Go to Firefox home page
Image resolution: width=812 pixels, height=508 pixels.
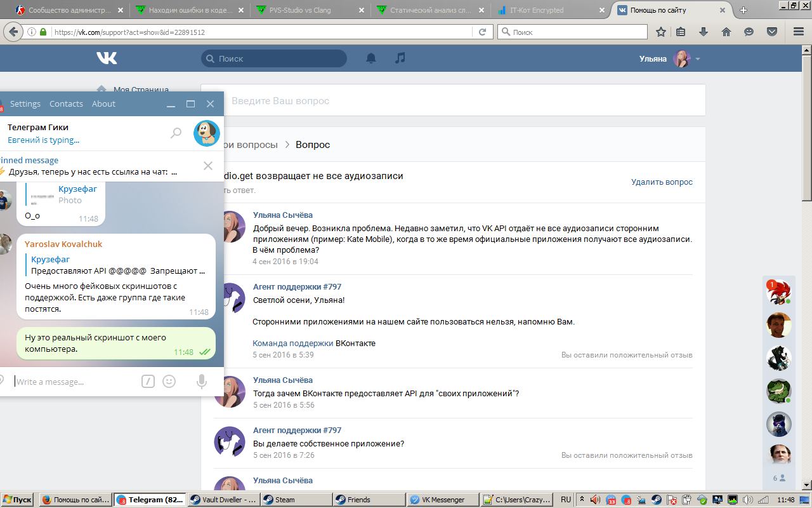(726, 32)
